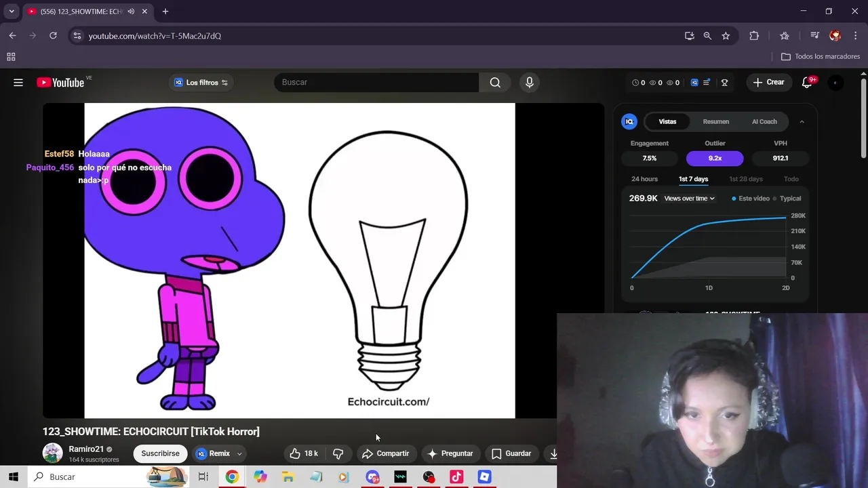Go back to the previous page
Image resolution: width=868 pixels, height=488 pixels.
[x=12, y=36]
